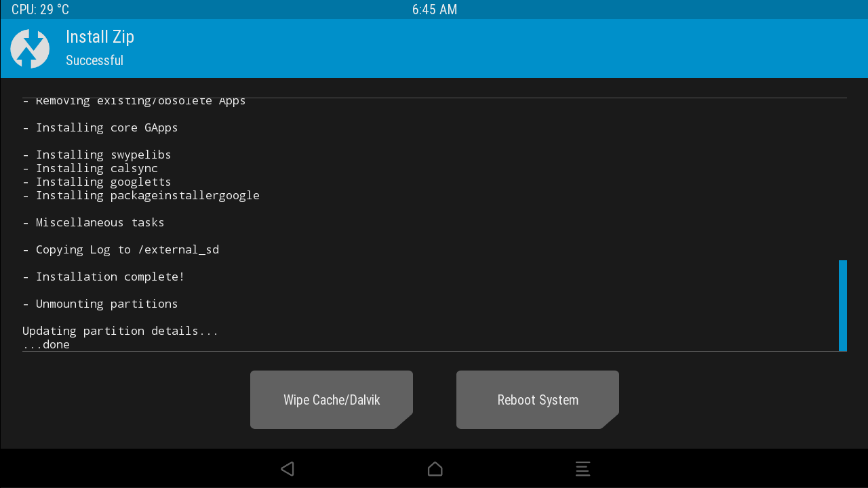Click the '...done' log line
Screen dimensions: 868x488
point(46,344)
